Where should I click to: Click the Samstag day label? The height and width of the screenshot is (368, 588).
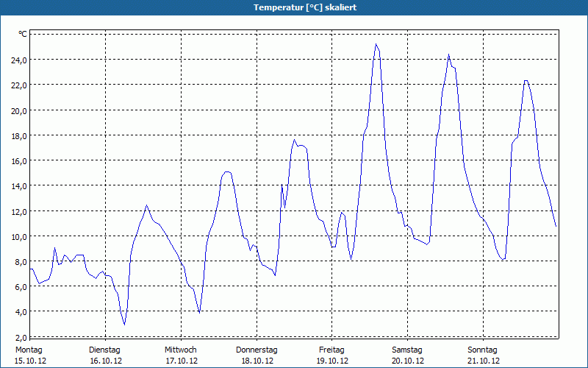(406, 350)
